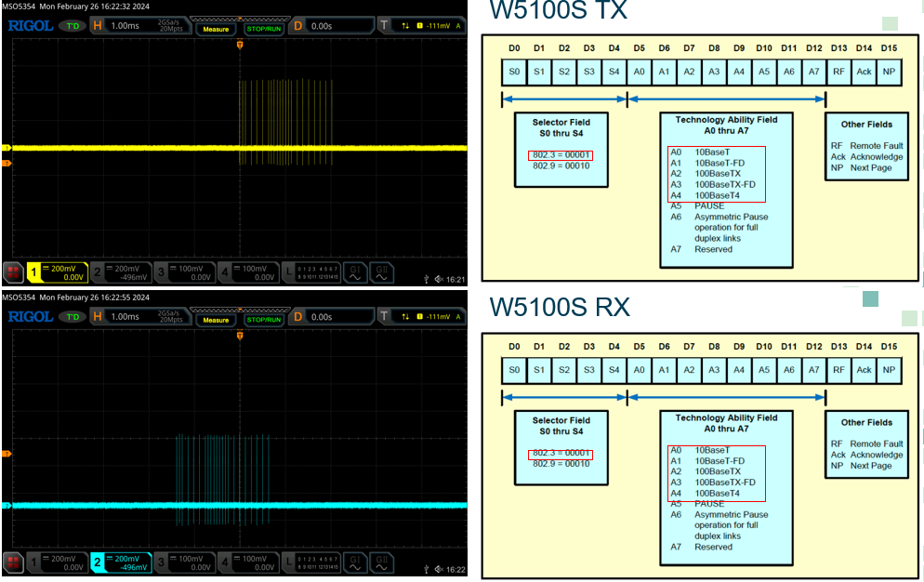Click the S0 cell in the W5100S TX diagram

514,72
